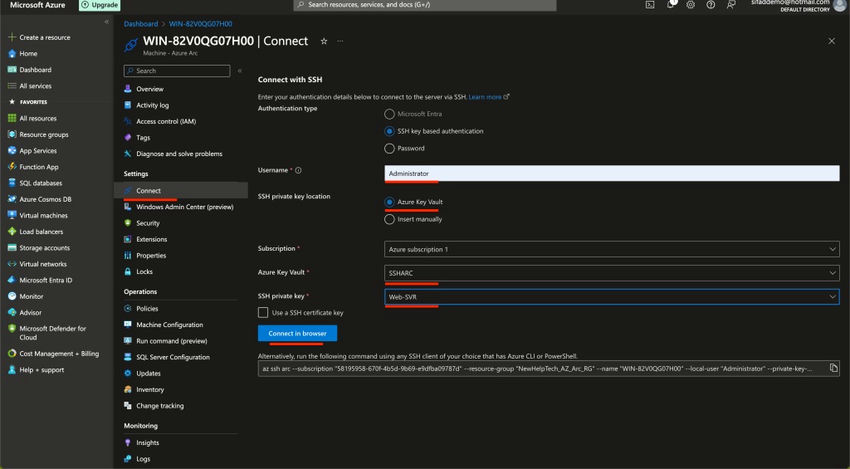Screen dimensions: 850x469
Task: Select Password authentication radio
Action: point(389,148)
